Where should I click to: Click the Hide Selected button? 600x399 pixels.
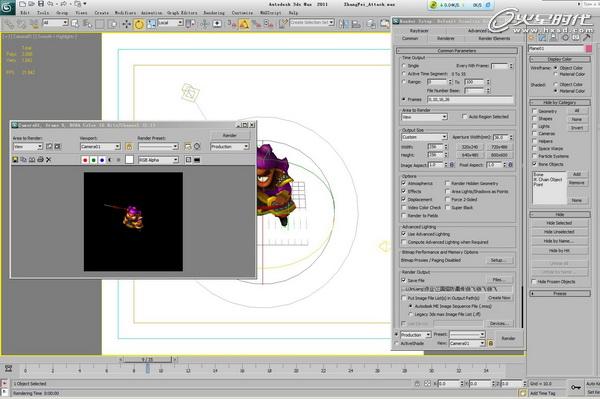point(559,223)
